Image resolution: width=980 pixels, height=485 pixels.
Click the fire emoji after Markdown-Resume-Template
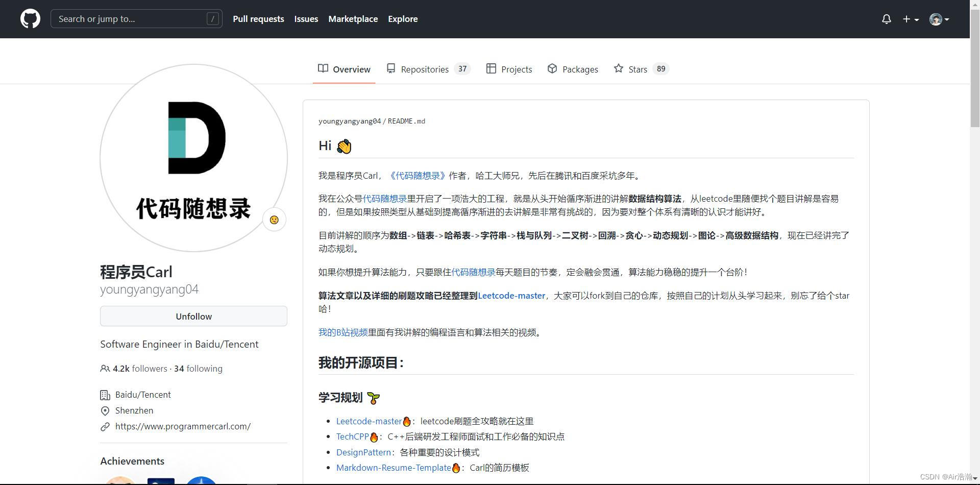click(x=456, y=468)
